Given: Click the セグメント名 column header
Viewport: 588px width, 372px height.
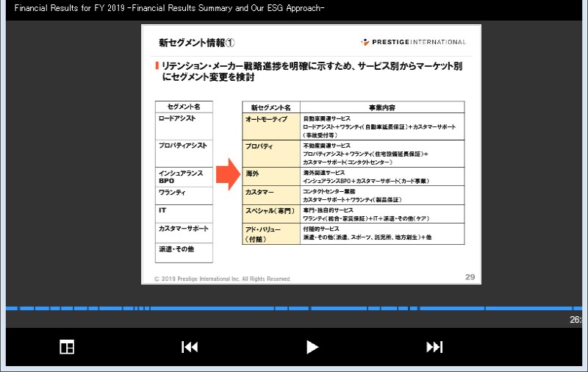Looking at the screenshot, I should point(184,107).
